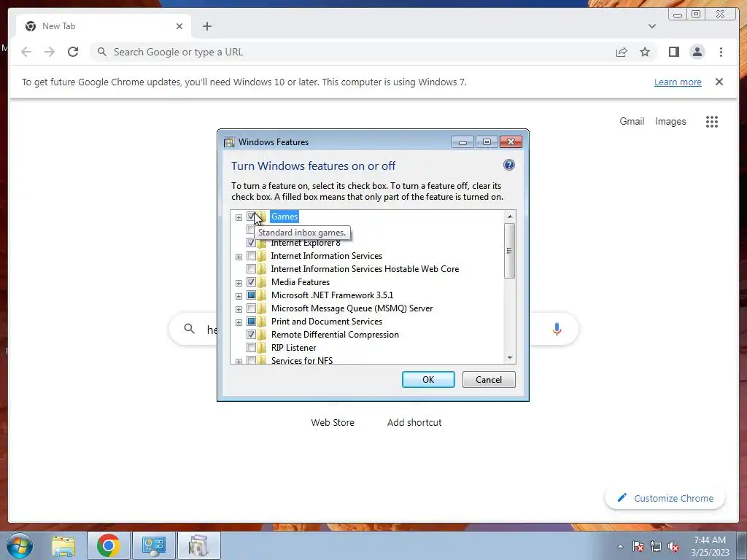Click the taskbar clock showing 7:44 AM
The height and width of the screenshot is (560, 747).
coord(710,546)
